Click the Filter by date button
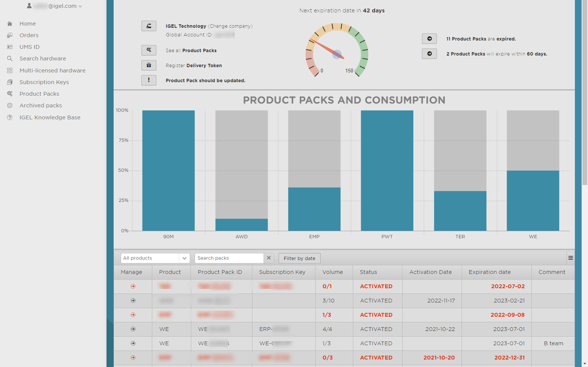 point(299,258)
